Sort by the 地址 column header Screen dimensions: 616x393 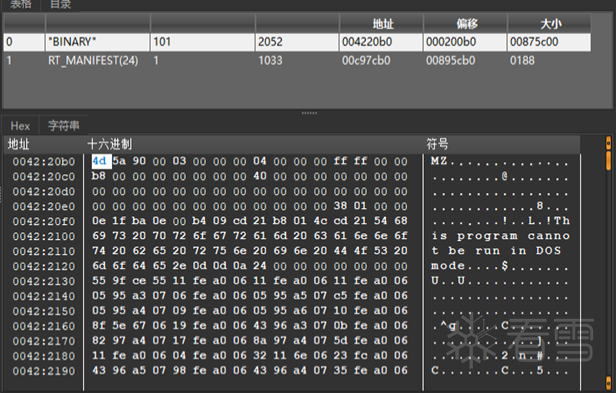pyautogui.click(x=381, y=24)
